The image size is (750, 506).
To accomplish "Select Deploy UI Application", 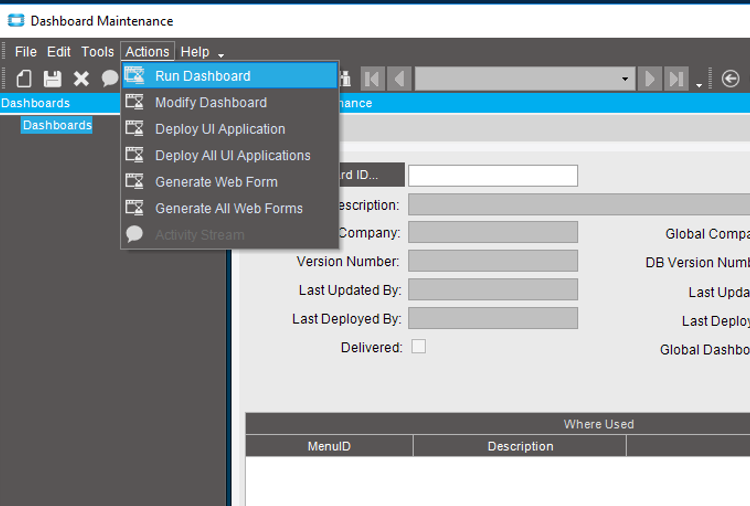I will point(219,129).
